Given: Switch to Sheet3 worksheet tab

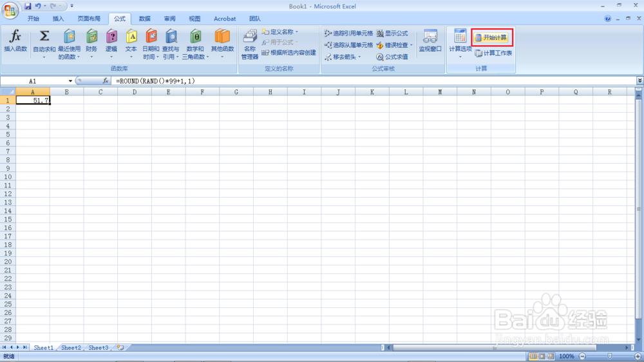Looking at the screenshot, I should coord(99,348).
